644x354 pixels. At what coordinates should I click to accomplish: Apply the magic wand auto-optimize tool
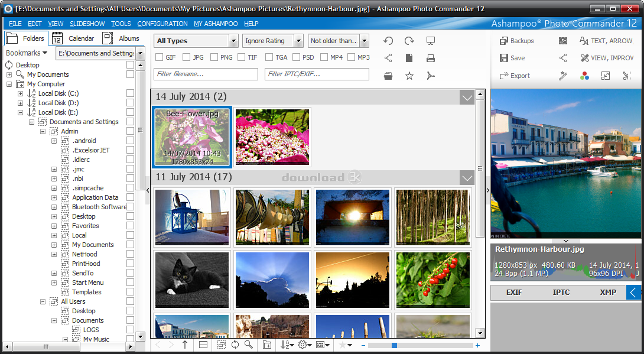[x=563, y=76]
